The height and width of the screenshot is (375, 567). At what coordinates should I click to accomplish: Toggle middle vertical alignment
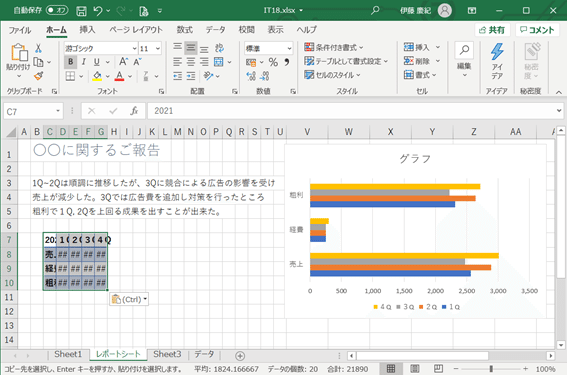click(191, 48)
